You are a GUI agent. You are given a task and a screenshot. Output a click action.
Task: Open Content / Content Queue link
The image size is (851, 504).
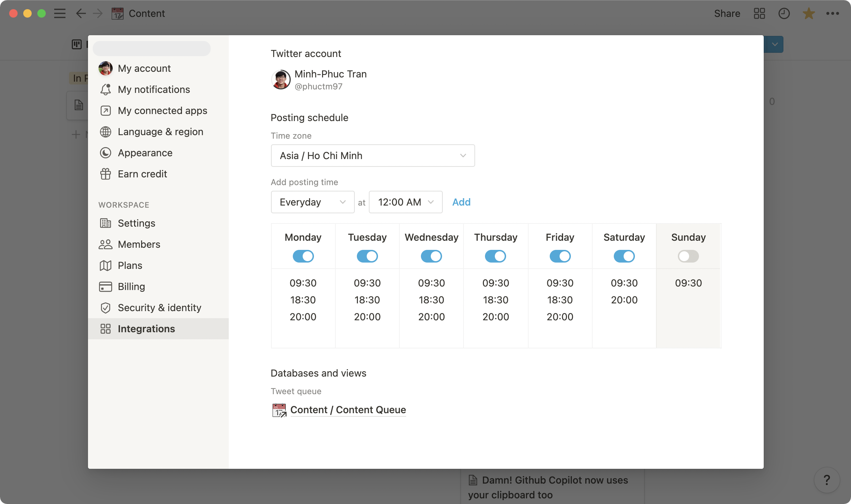348,410
